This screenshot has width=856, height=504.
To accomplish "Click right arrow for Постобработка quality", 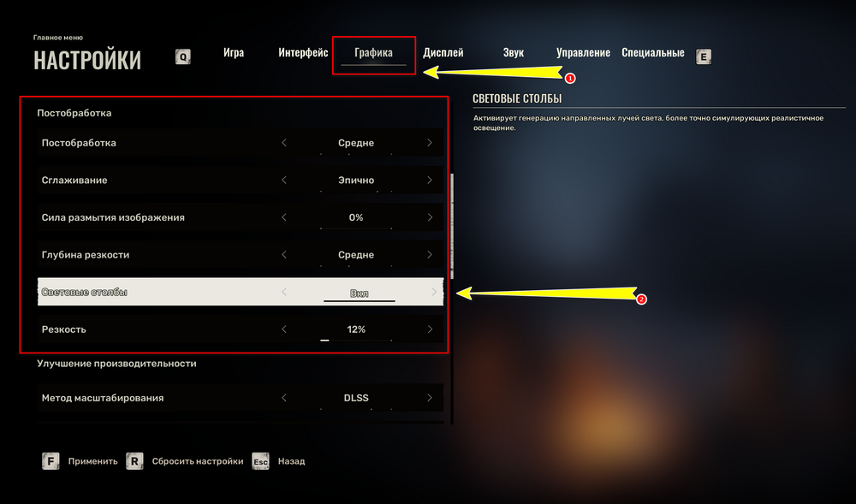I will [430, 143].
